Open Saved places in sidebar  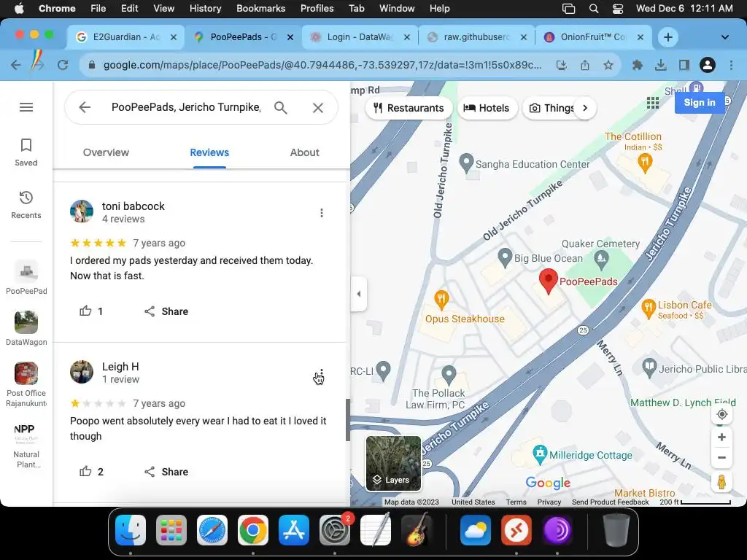point(26,152)
